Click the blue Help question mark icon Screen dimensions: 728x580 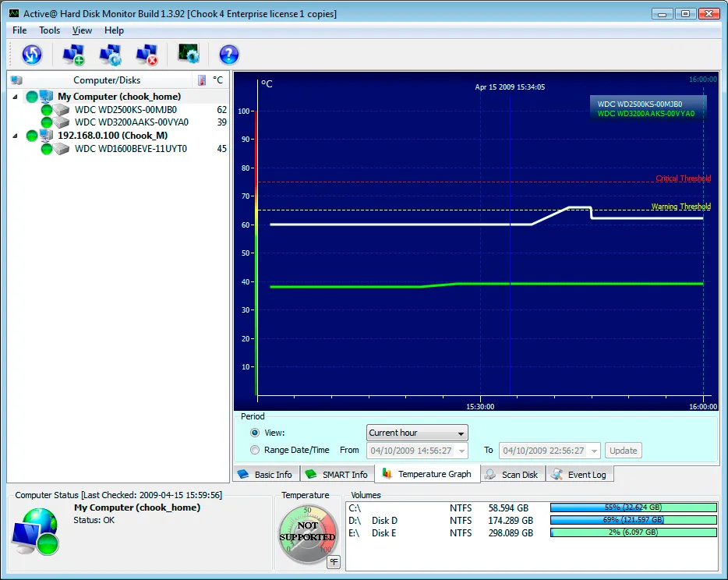[228, 55]
